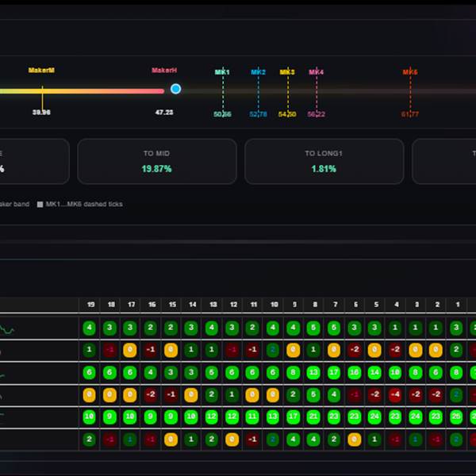The width and height of the screenshot is (476, 476).
Task: Select the 19.87% figure
Action: click(156, 169)
